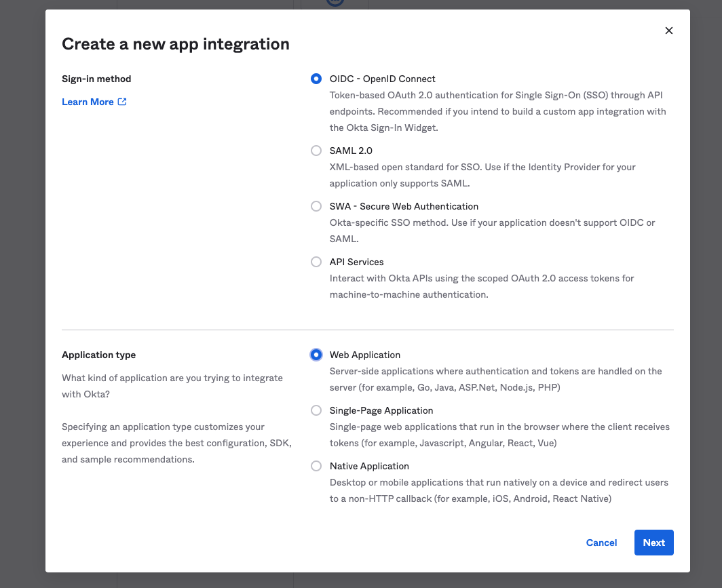Click the 'SWA - Secure Web Authentication' label
The height and width of the screenshot is (588, 722).
click(x=404, y=206)
